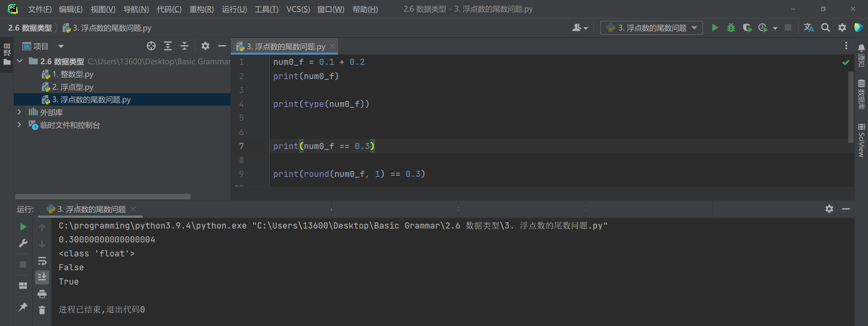
Task: Toggle scroll to end in output
Action: [x=42, y=277]
